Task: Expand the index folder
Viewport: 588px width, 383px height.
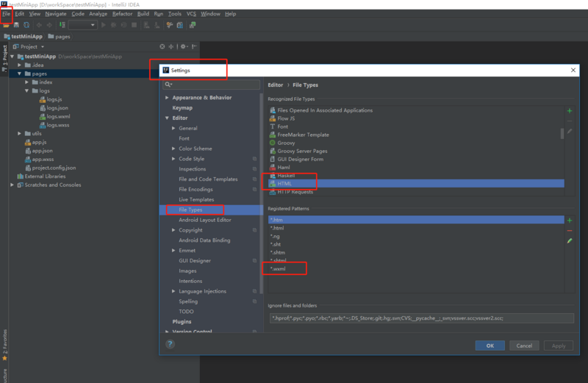Action: pos(27,82)
